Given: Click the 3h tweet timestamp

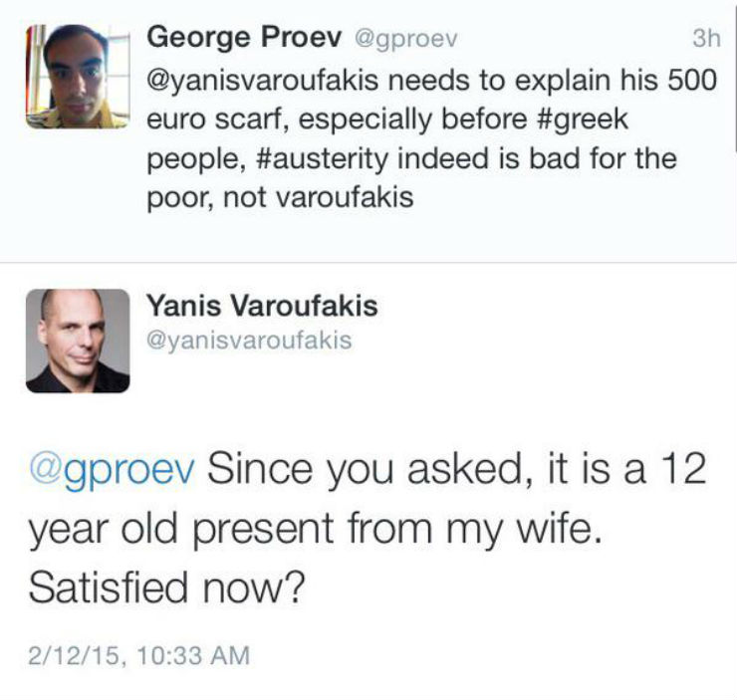Looking at the screenshot, I should [704, 41].
